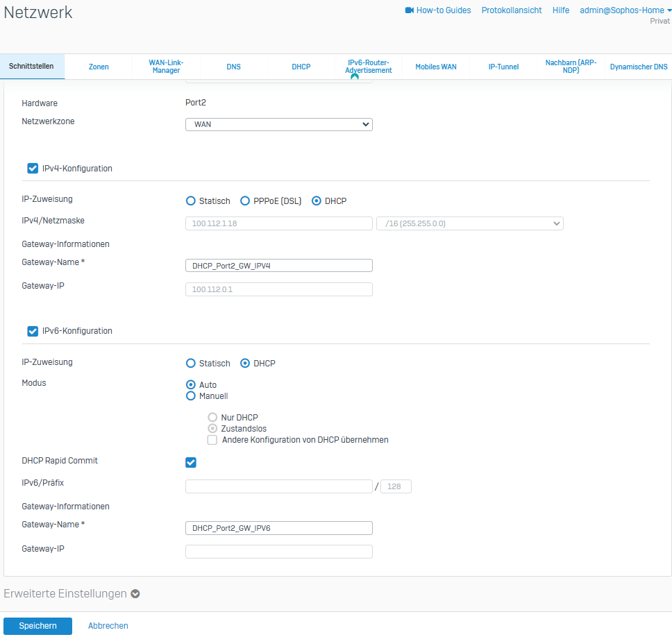Click the Port2 hardware value
Screen dimensions: 672x637
(196, 103)
